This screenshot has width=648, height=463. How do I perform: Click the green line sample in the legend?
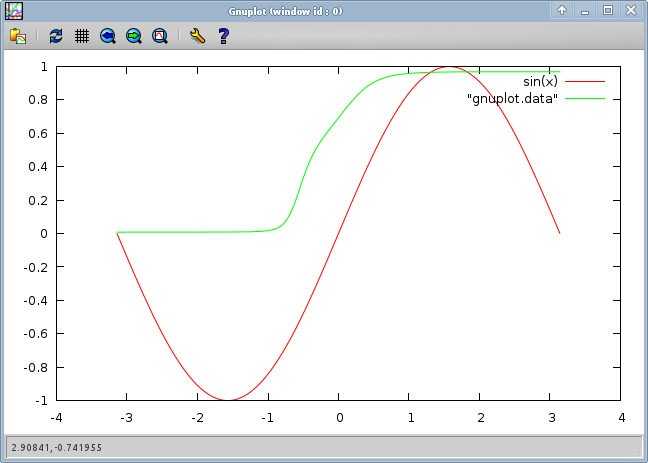[x=586, y=98]
